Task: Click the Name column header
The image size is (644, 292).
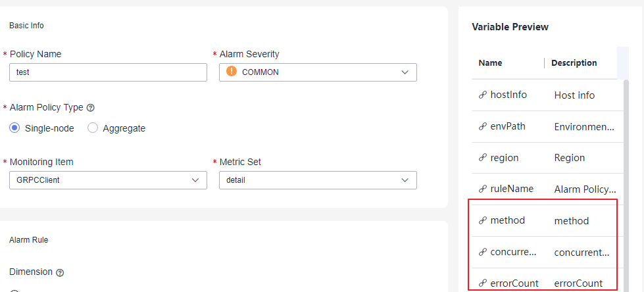Action: tap(490, 63)
